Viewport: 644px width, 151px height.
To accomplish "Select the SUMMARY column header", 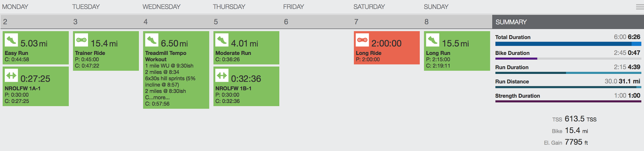I will point(568,22).
